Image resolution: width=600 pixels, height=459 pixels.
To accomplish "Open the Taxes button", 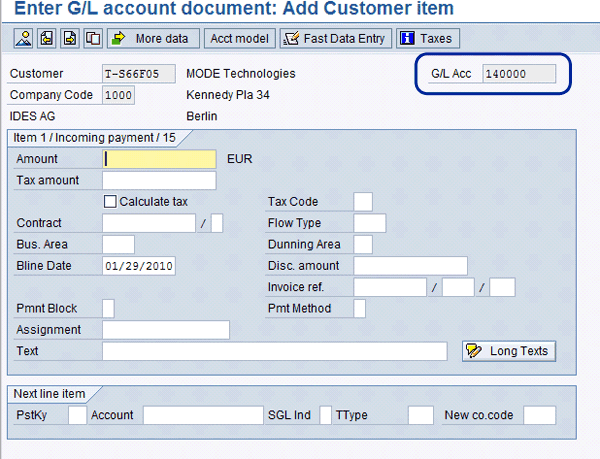I will [425, 39].
